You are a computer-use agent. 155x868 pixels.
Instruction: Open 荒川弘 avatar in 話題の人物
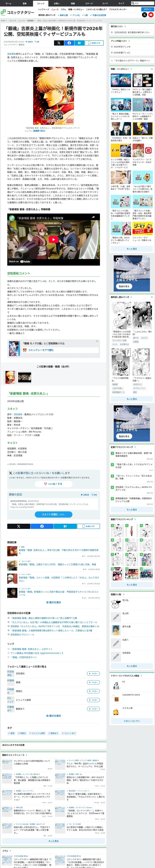click(116, 604)
